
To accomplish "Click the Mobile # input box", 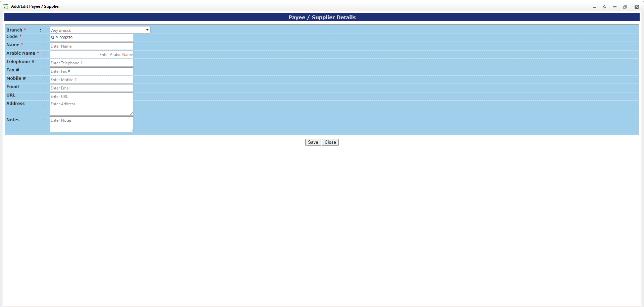I will (91, 79).
